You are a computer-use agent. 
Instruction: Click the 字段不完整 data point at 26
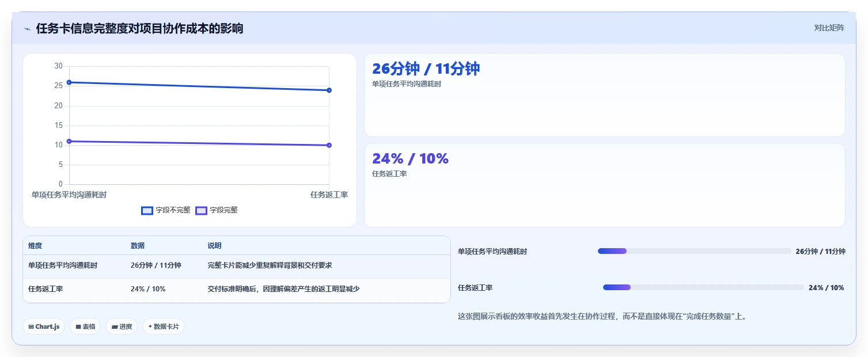pos(69,82)
